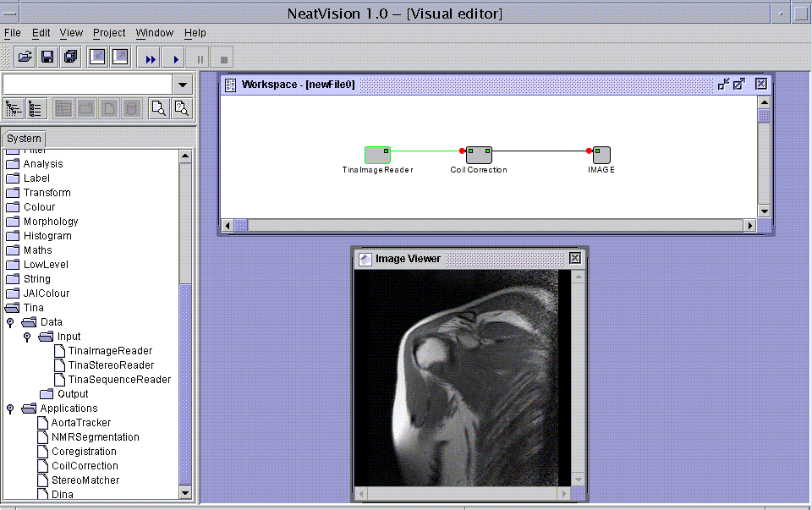Switch to the System tab

point(24,139)
